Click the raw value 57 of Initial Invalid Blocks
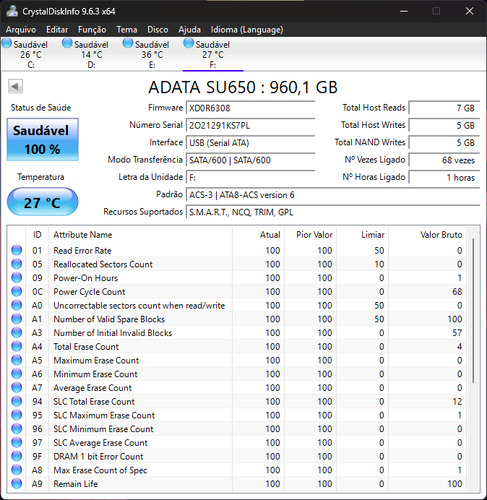Screen dimensions: 487x500 coord(457,333)
